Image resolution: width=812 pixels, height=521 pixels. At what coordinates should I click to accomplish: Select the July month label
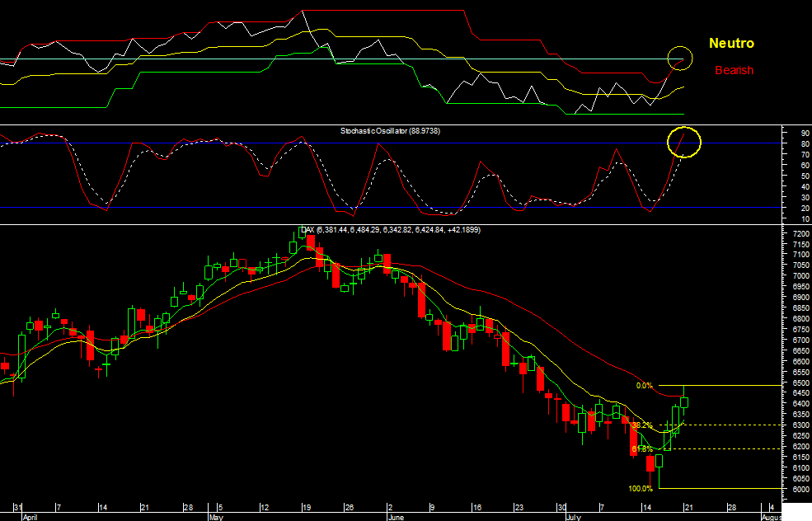573,517
